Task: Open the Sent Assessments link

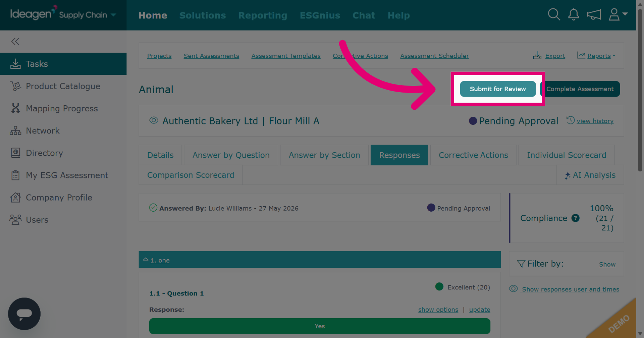Action: 211,56
